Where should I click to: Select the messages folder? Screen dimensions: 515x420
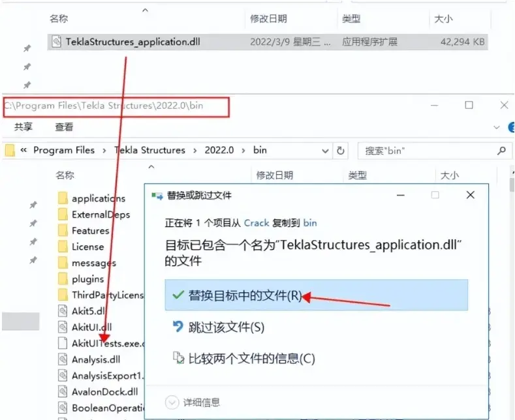87,262
